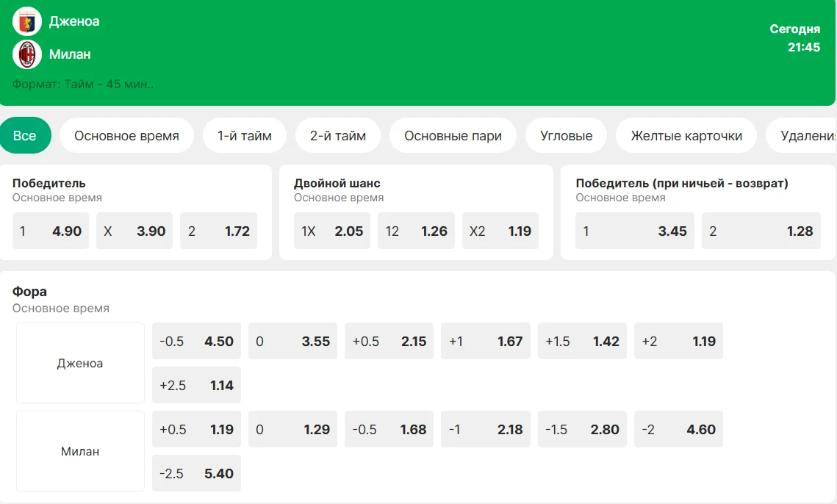837x504 pixels.
Task: Select Milan win odds 1.72
Action: (x=218, y=231)
